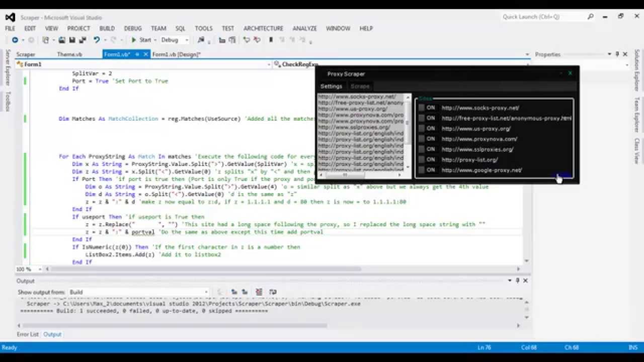Open the Settings tab in Proxy Scraper
The image size is (644, 362).
332,86
